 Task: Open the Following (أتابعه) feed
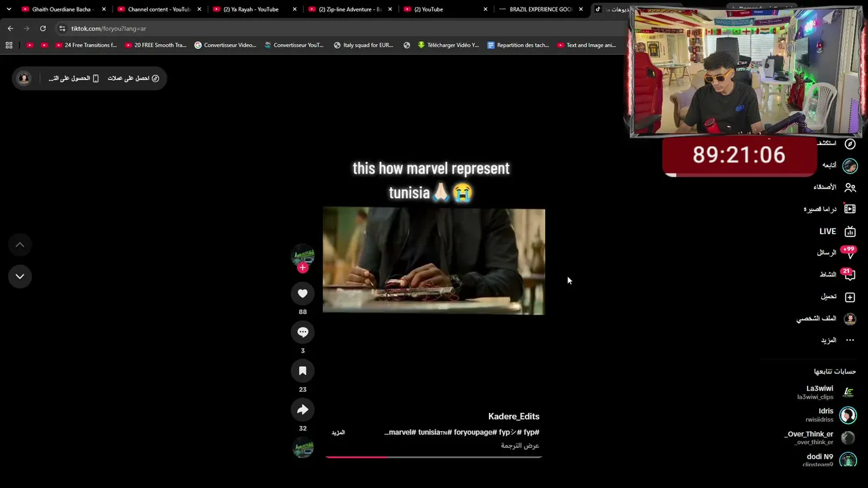coord(840,165)
